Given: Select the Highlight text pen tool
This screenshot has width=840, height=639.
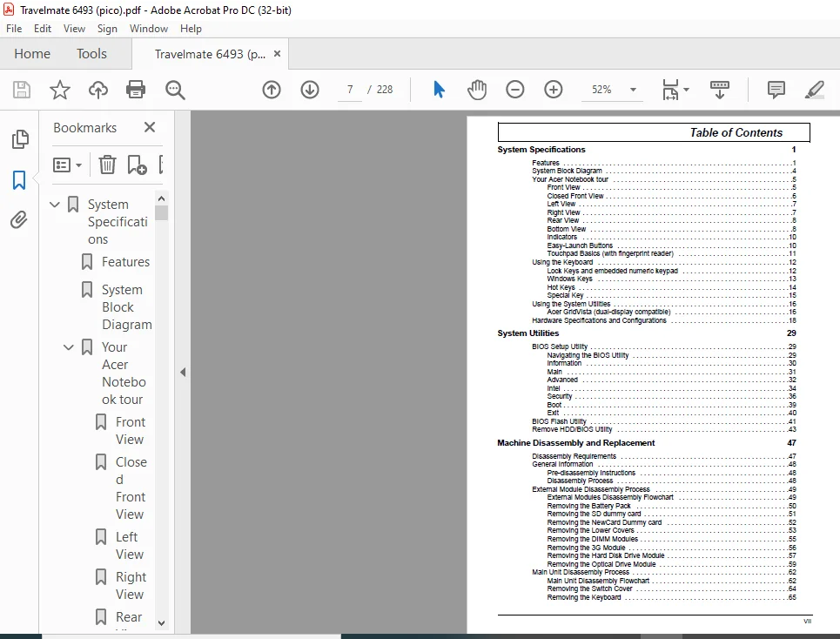Looking at the screenshot, I should [x=814, y=90].
